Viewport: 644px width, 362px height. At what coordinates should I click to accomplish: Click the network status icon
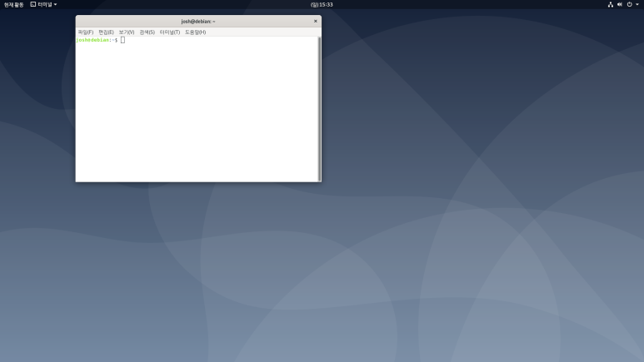pyautogui.click(x=611, y=4)
